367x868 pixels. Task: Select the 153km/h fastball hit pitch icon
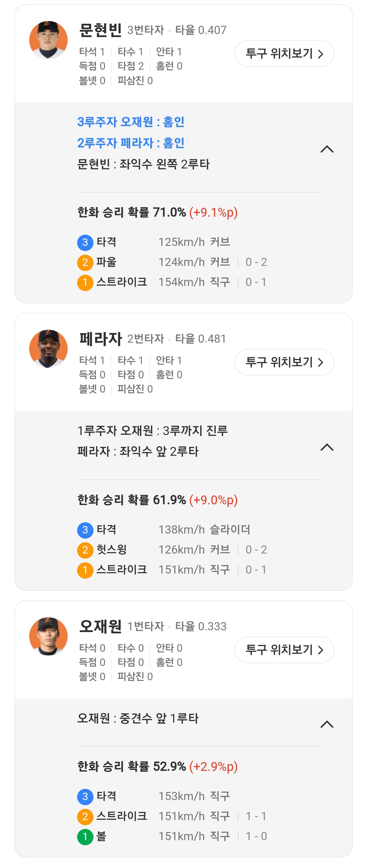85,797
